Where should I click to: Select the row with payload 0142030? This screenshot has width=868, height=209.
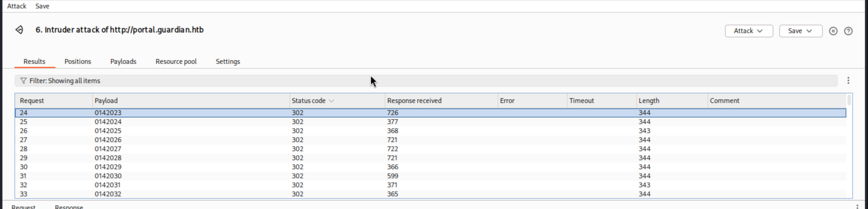[108, 176]
